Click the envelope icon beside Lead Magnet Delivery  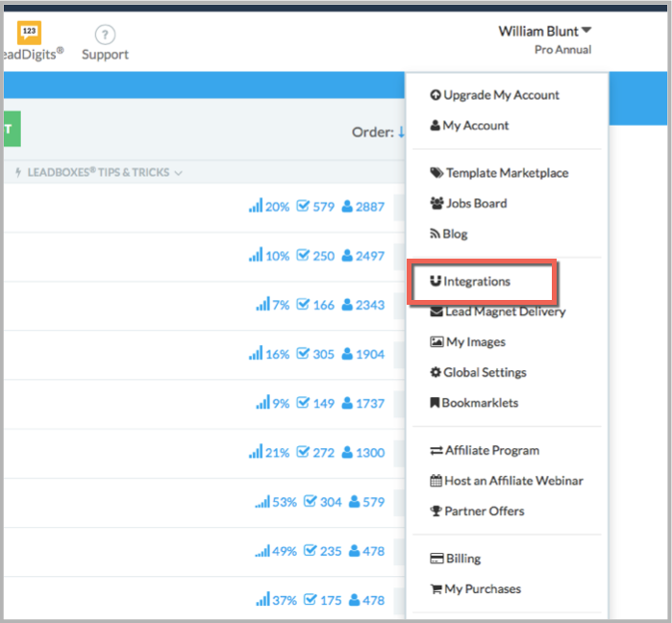coord(436,311)
